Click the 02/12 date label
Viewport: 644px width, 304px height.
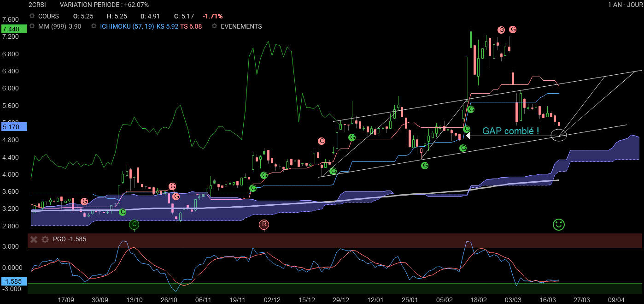coord(272,300)
